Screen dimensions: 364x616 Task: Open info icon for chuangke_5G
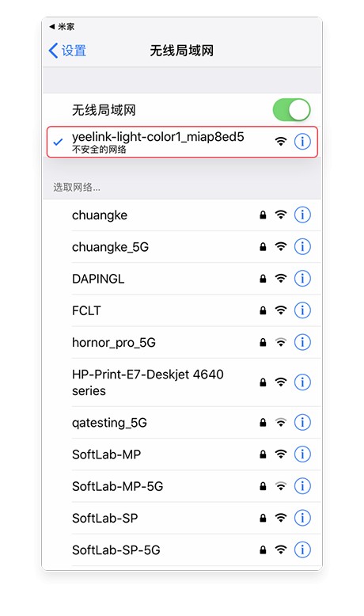pyautogui.click(x=302, y=247)
